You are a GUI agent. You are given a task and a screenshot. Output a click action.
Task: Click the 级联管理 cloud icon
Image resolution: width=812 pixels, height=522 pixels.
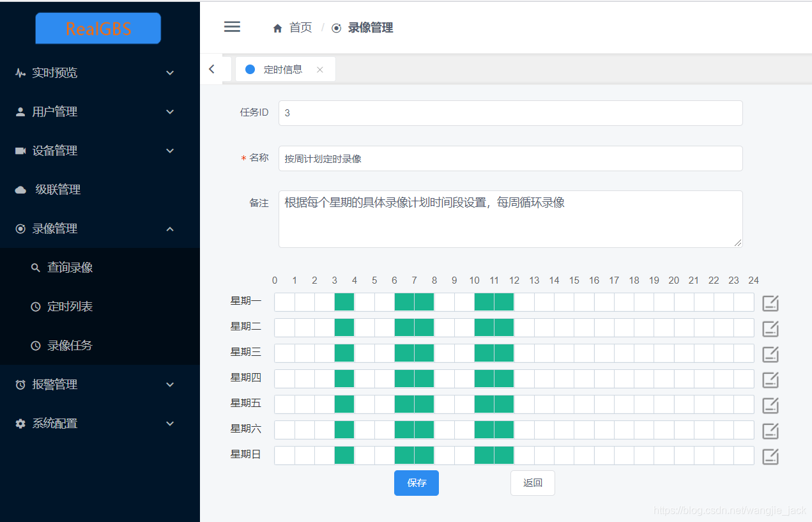tap(20, 190)
